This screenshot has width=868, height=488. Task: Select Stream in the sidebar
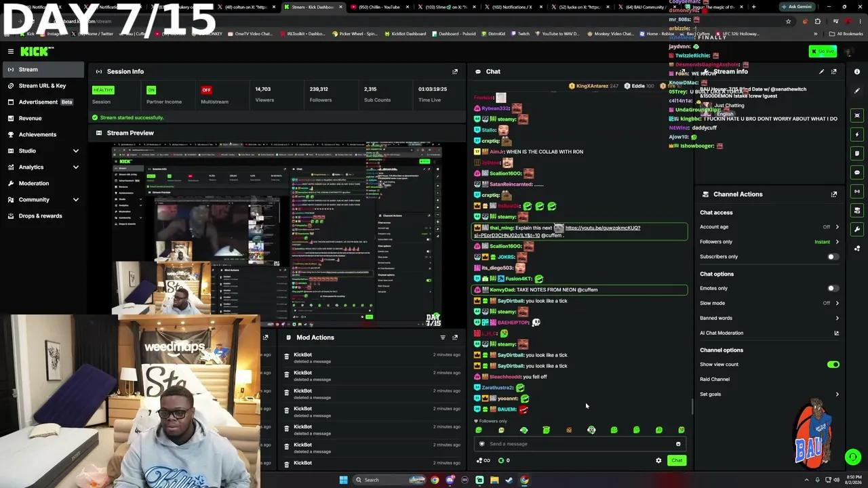pyautogui.click(x=43, y=70)
